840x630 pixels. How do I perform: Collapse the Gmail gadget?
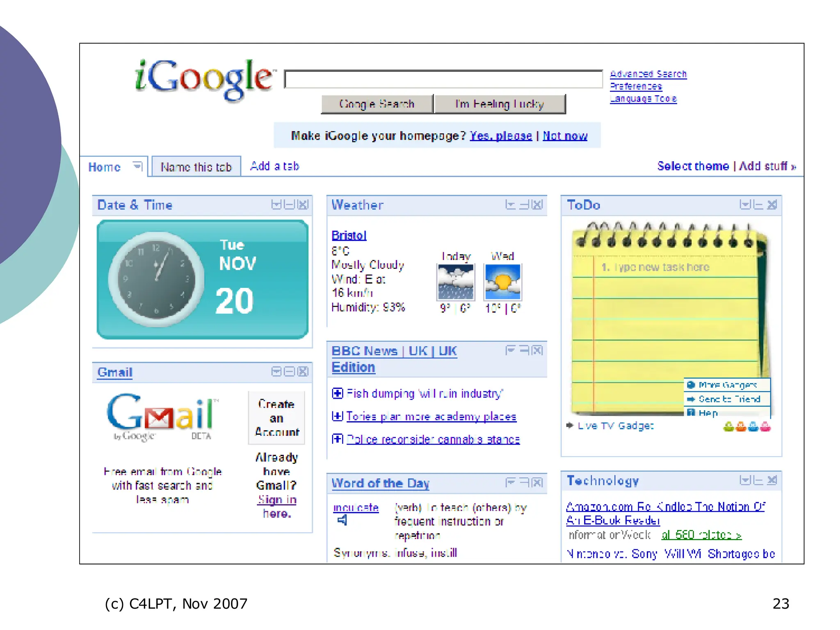(x=290, y=372)
